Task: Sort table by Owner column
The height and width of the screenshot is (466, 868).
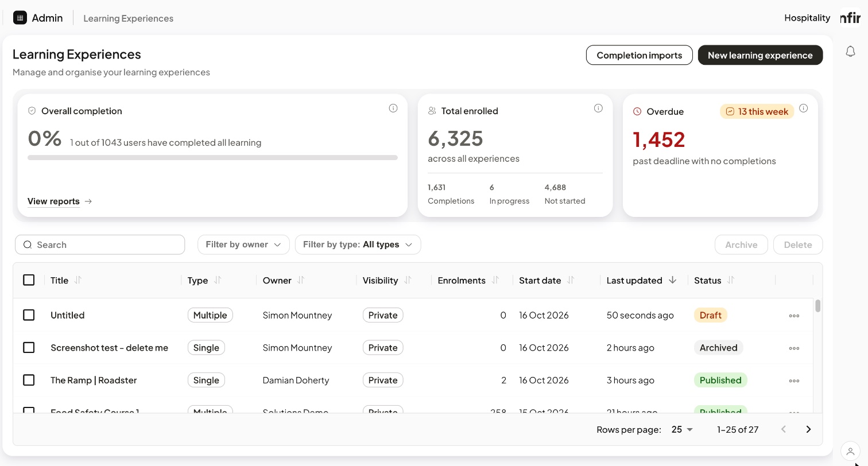Action: 301,280
